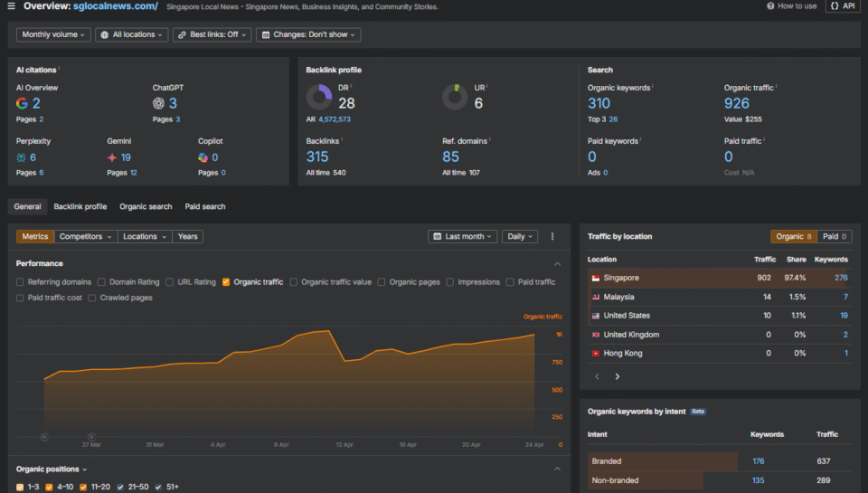Open the Ref. domains count 85
The image size is (868, 493).
tap(450, 156)
